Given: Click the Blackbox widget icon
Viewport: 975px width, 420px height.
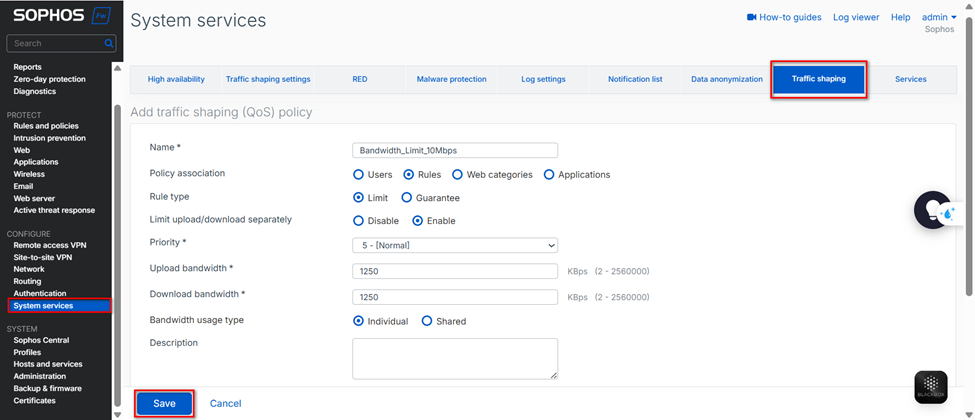Looking at the screenshot, I should [931, 387].
